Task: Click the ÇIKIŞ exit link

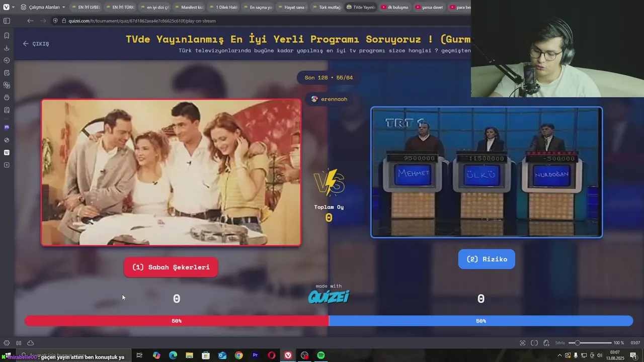Action: 36,44
